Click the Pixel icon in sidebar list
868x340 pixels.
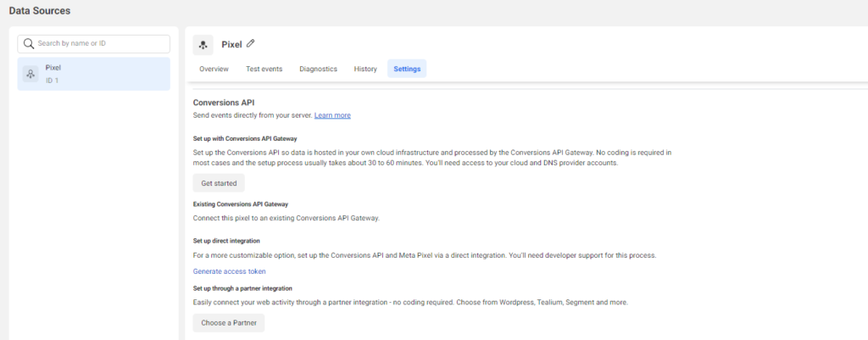[31, 74]
